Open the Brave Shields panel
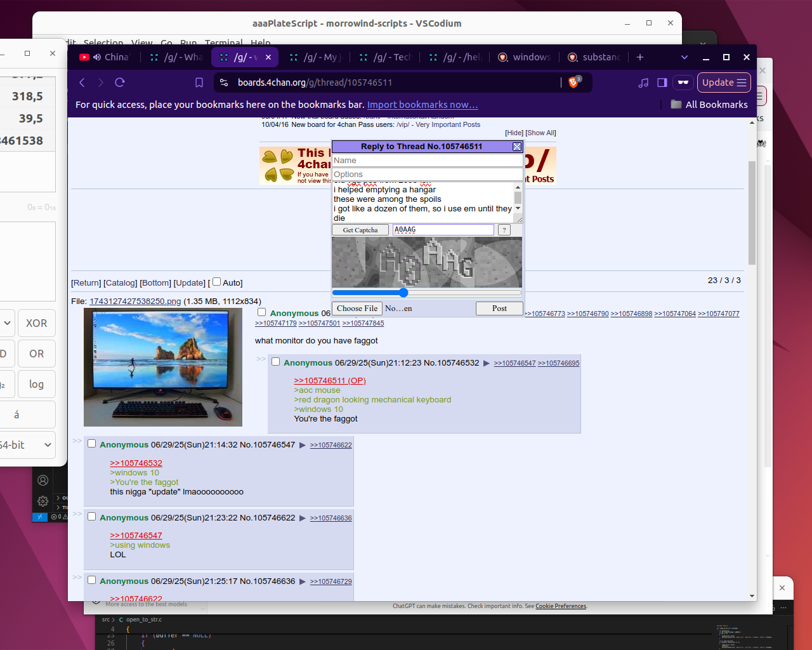Screen dimensions: 812x650 coord(574,82)
